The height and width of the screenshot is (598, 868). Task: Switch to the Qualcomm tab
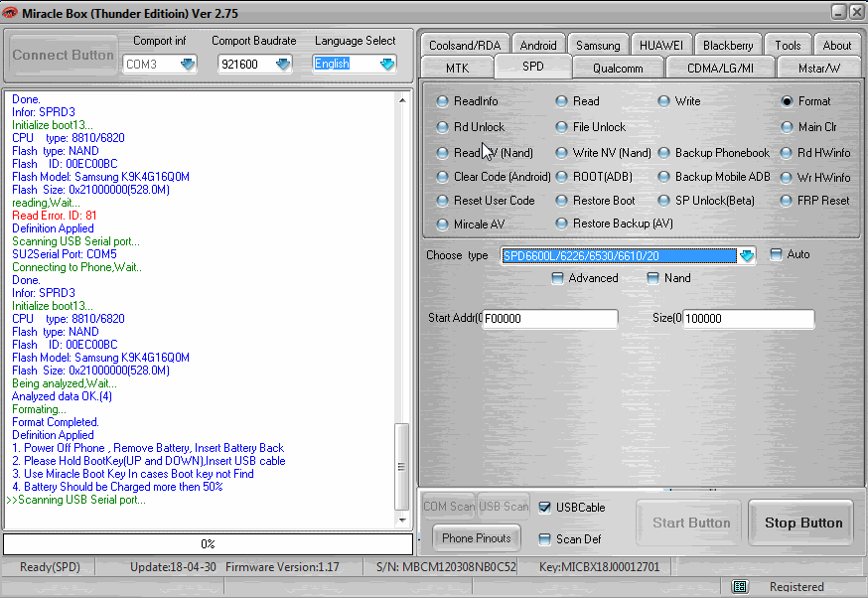tap(618, 69)
